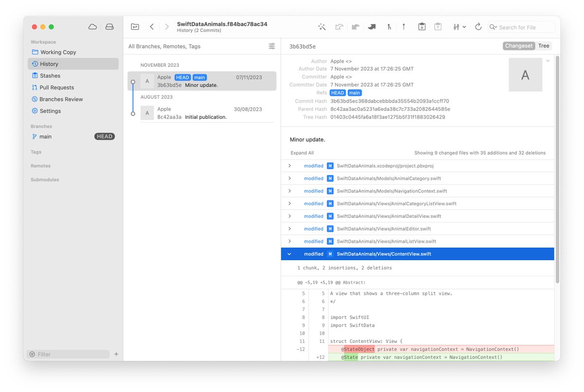584x392 pixels.
Task: Expand AnimalListView.swift diff
Action: point(290,241)
